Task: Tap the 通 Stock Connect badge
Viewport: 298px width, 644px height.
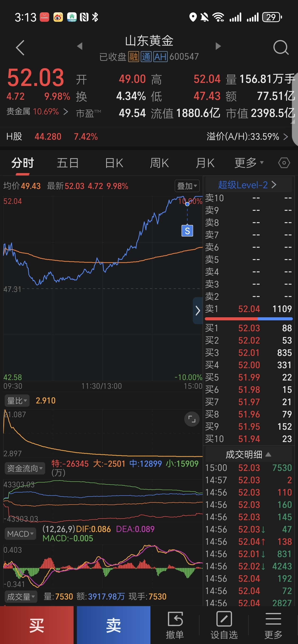Action: coord(146,57)
